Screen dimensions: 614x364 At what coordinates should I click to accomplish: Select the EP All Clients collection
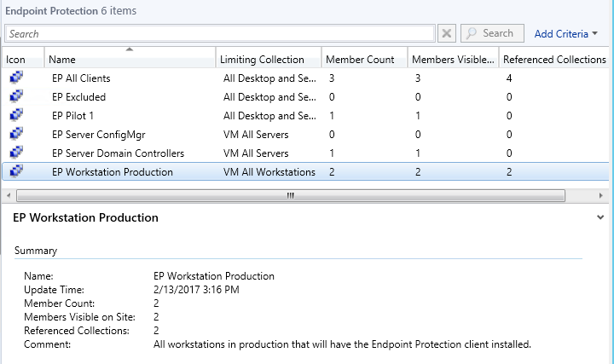tap(81, 78)
